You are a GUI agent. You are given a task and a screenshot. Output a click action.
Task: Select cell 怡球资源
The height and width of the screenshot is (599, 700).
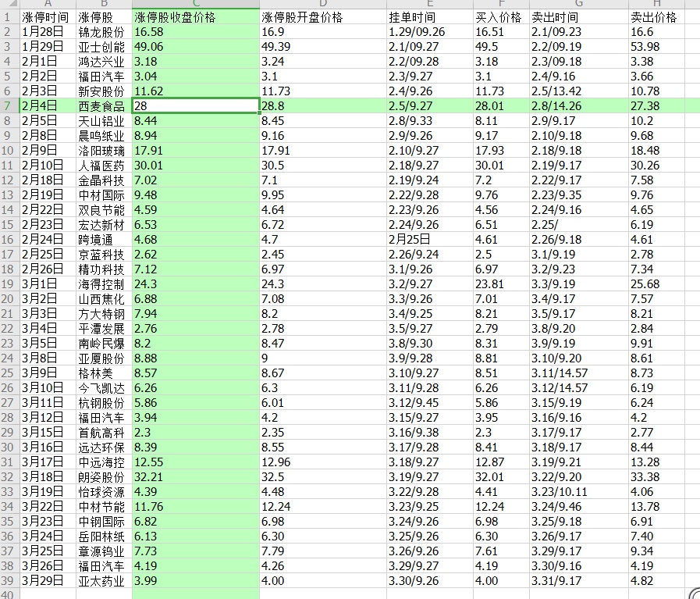coord(104,491)
